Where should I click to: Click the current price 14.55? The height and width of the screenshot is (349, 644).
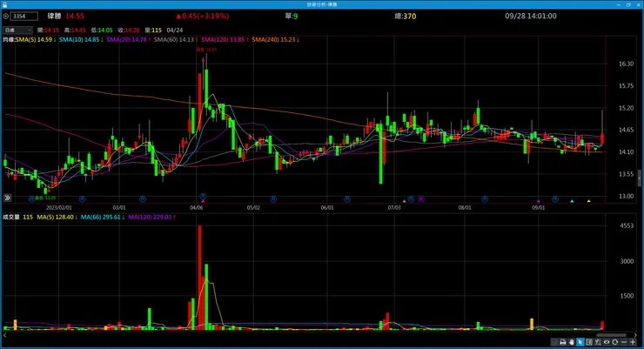coord(75,16)
